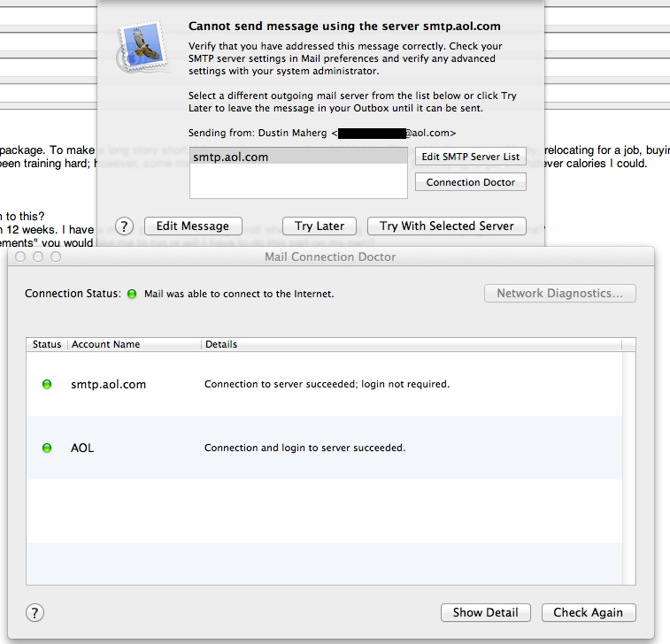This screenshot has height=644, width=670.
Task: Click the 'Sending from: Dustin Maherg' line
Action: pos(322,133)
